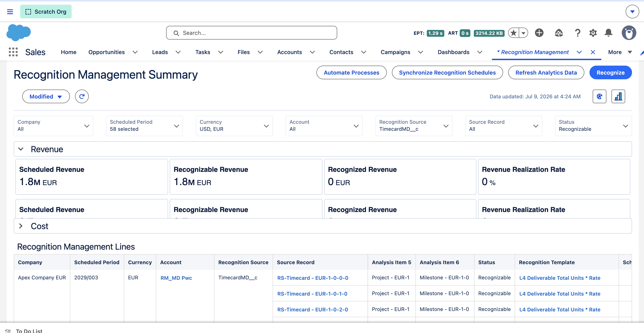
Task: Click the blue Recognize button
Action: point(610,72)
